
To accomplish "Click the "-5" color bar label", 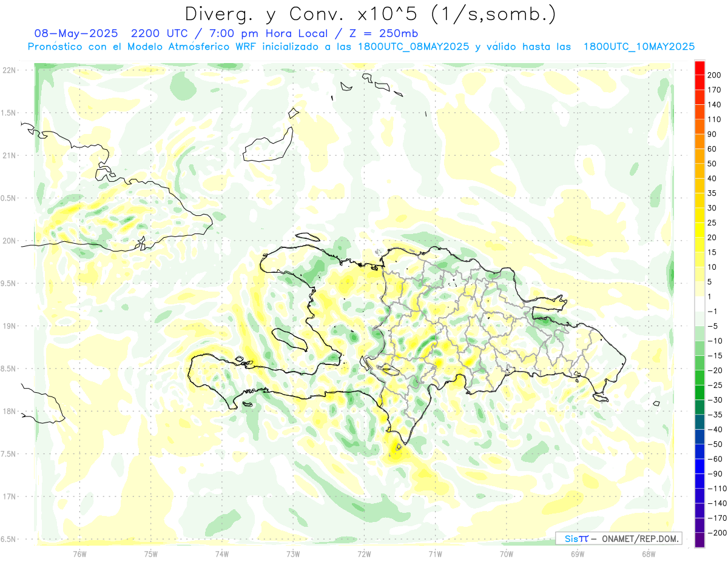I will click(712, 326).
